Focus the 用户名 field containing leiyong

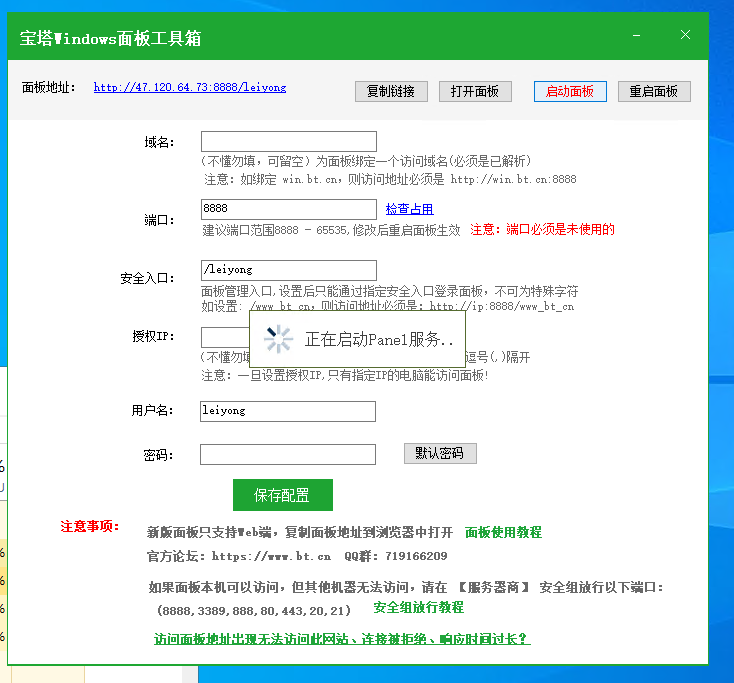[287, 411]
